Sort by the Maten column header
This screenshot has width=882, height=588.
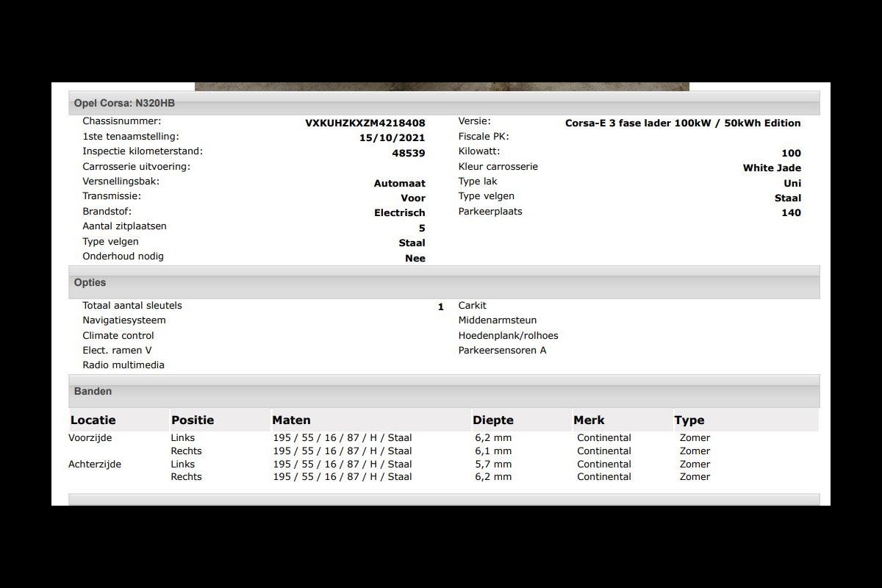(x=291, y=420)
